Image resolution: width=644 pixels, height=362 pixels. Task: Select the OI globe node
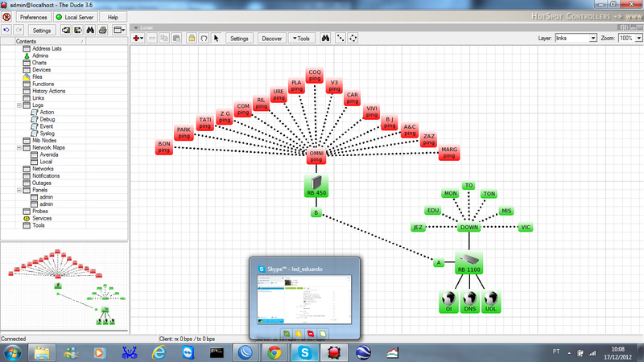(x=449, y=301)
